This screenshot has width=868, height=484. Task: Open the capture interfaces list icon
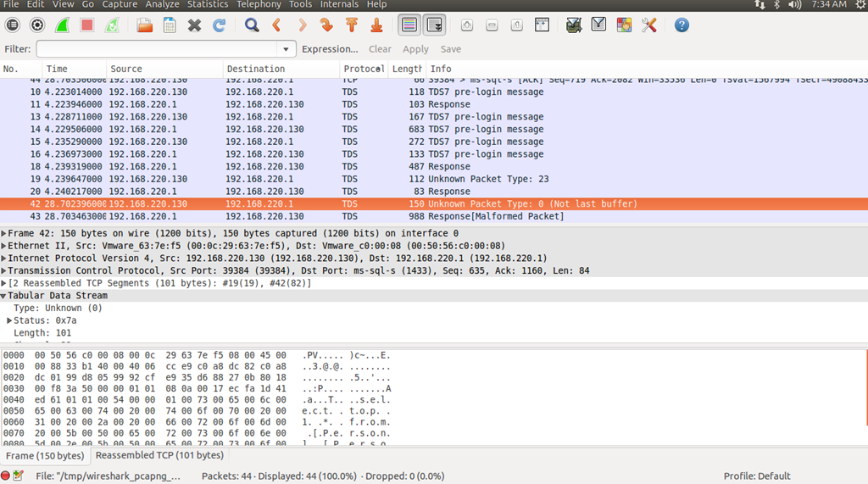point(12,25)
